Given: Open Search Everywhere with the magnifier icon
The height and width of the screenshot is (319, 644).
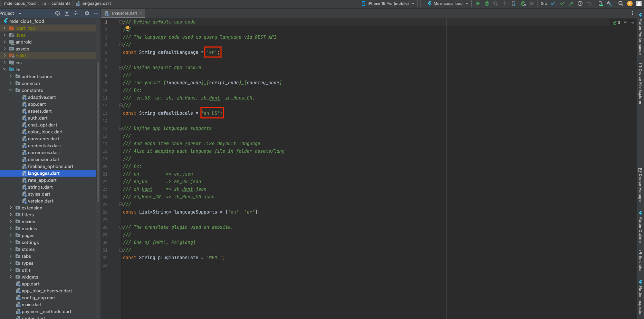Looking at the screenshot, I should [621, 3].
